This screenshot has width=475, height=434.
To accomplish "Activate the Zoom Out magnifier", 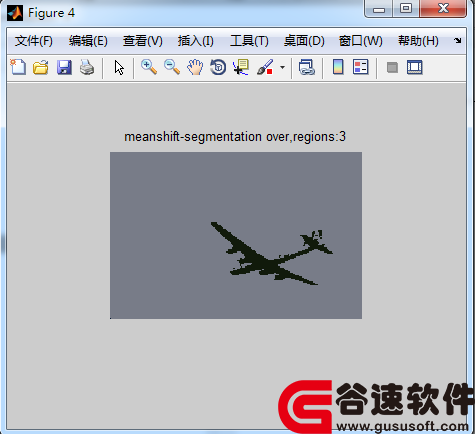I will pyautogui.click(x=172, y=67).
